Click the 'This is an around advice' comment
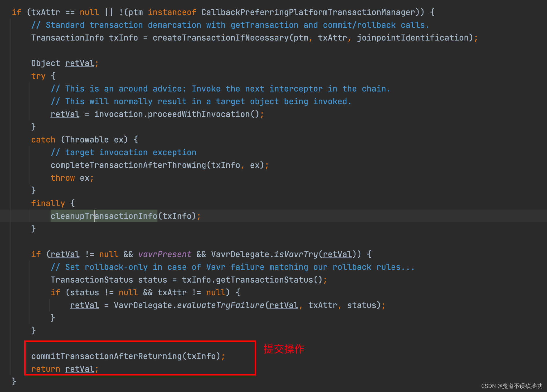 pyautogui.click(x=221, y=89)
